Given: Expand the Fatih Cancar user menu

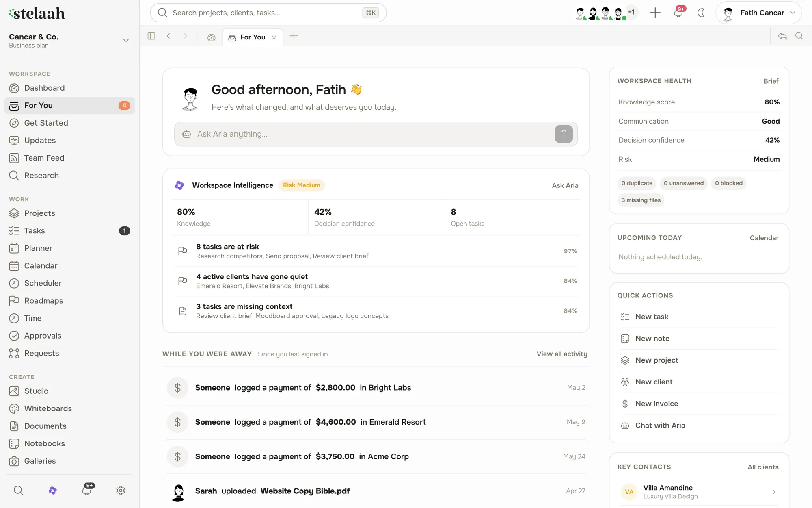Looking at the screenshot, I should point(758,13).
